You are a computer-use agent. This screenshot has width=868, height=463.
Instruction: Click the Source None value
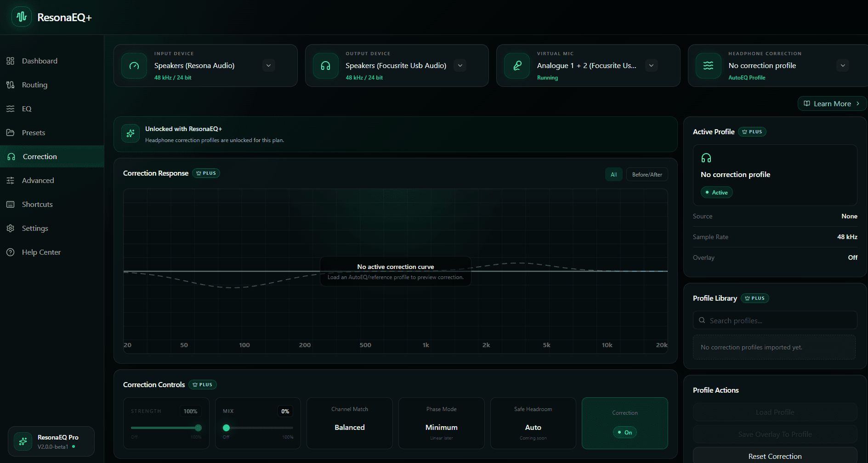(x=849, y=216)
